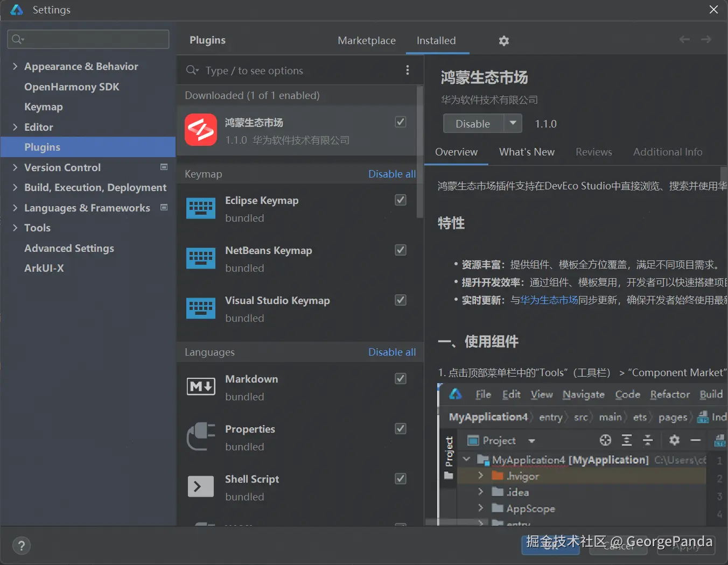This screenshot has width=728, height=565.
Task: Toggle the Shell Script plugin checkbox
Action: [401, 478]
